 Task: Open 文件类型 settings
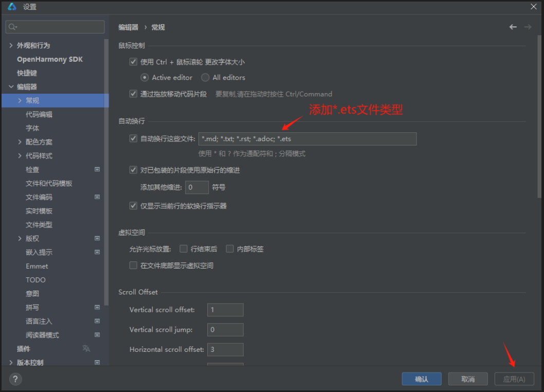click(x=39, y=225)
